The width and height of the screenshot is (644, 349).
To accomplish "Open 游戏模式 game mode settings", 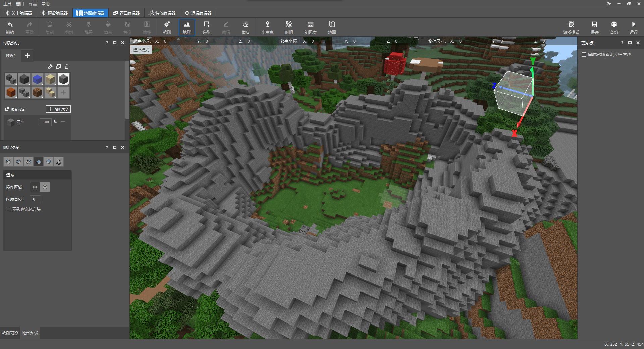I will coord(571,28).
